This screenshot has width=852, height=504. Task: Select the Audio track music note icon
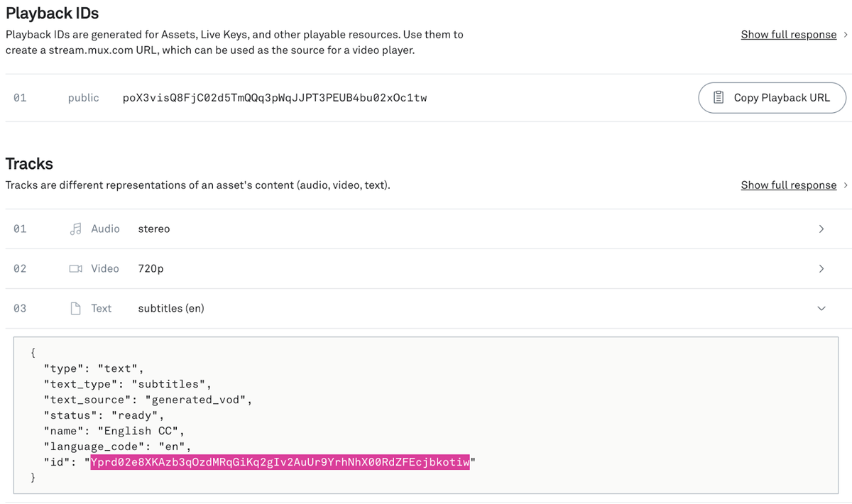pyautogui.click(x=75, y=229)
